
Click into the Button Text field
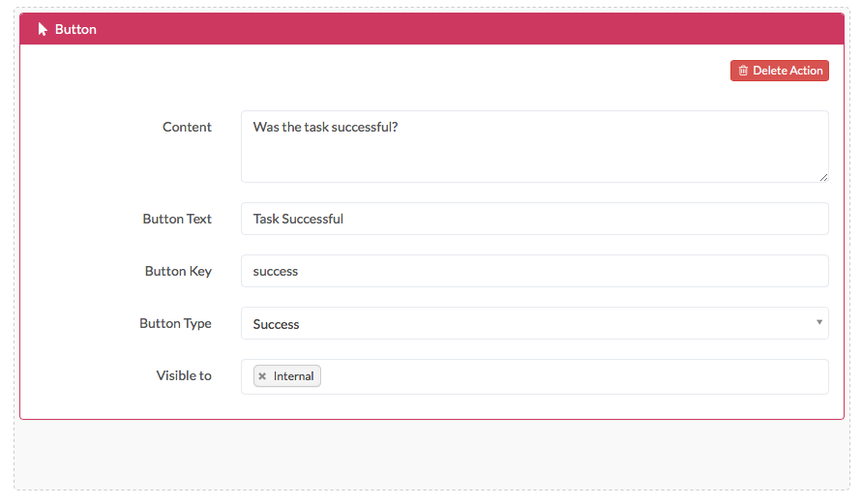click(534, 219)
